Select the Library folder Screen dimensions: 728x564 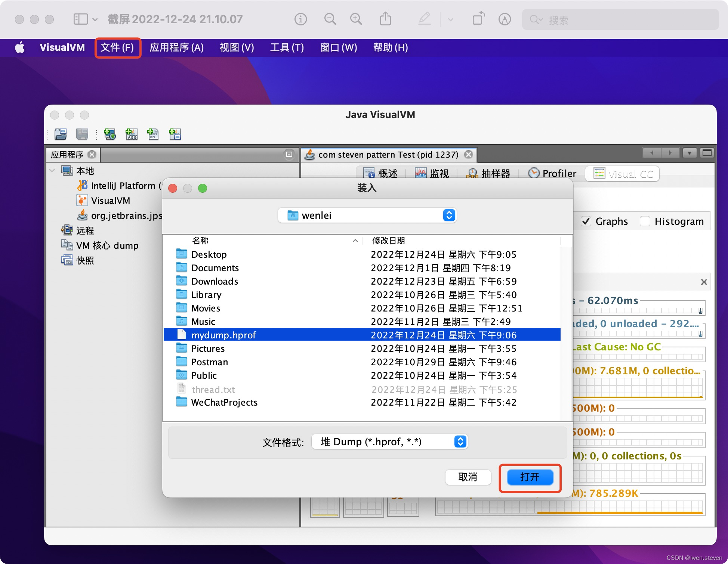362,295
